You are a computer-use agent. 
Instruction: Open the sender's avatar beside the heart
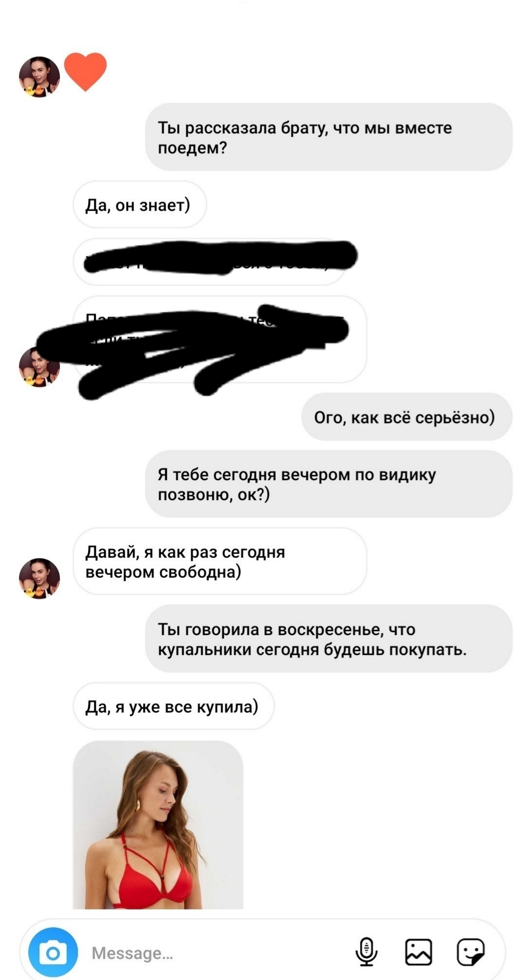tap(39, 77)
